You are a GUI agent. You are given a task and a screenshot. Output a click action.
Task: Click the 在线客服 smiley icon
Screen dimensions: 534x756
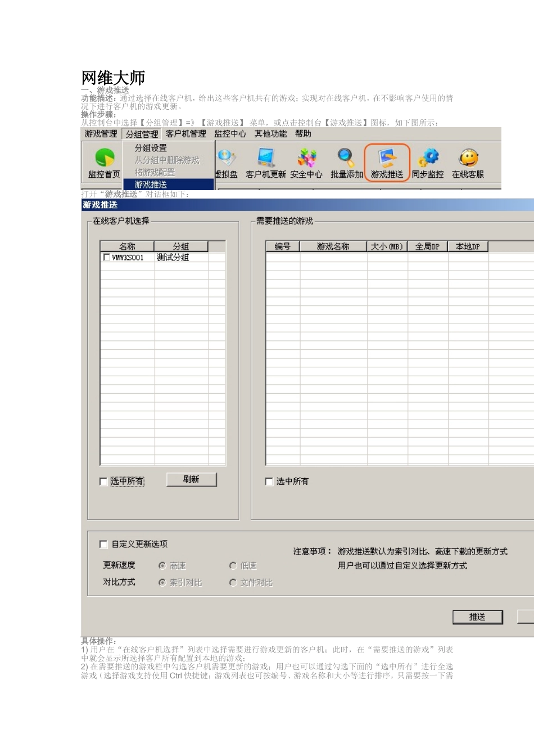click(468, 163)
